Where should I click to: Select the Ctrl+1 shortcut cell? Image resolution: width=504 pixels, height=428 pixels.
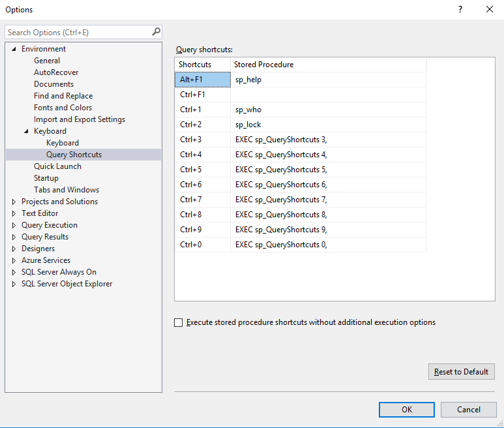203,110
